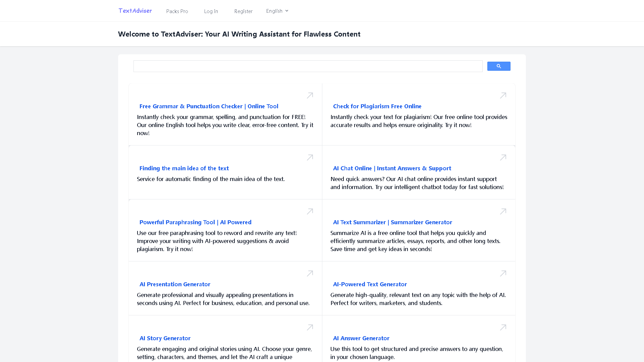Open Check for Plagiarism Free Online
The height and width of the screenshot is (362, 644).
click(377, 106)
